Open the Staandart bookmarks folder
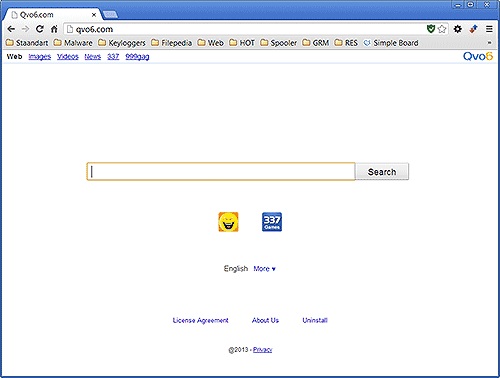 point(27,43)
